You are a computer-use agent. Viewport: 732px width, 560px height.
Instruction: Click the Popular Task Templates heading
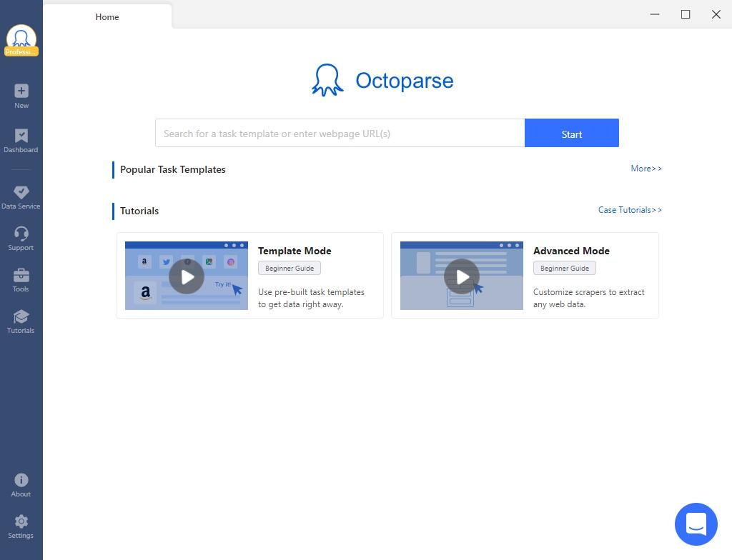[173, 169]
